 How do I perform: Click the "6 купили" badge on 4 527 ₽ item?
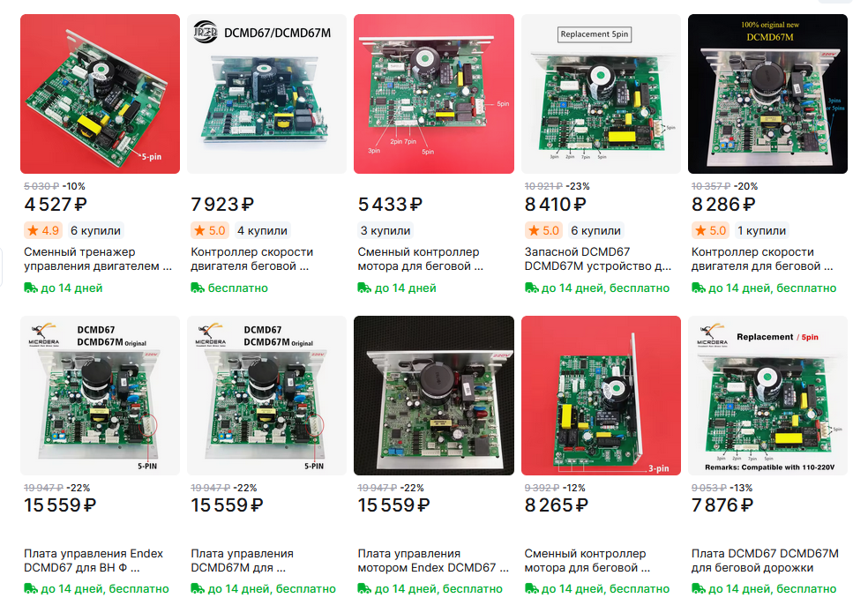pyautogui.click(x=95, y=230)
